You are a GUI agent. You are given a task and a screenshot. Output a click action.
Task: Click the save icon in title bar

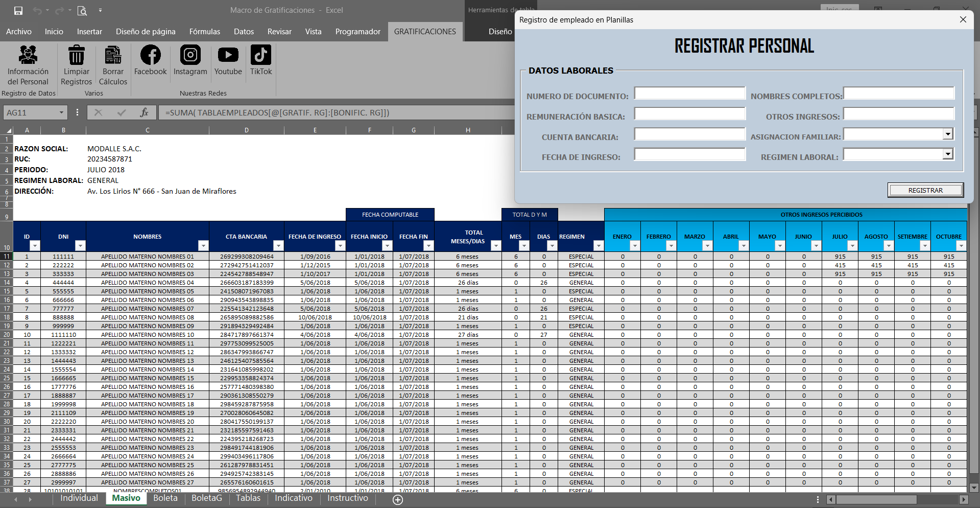click(18, 10)
